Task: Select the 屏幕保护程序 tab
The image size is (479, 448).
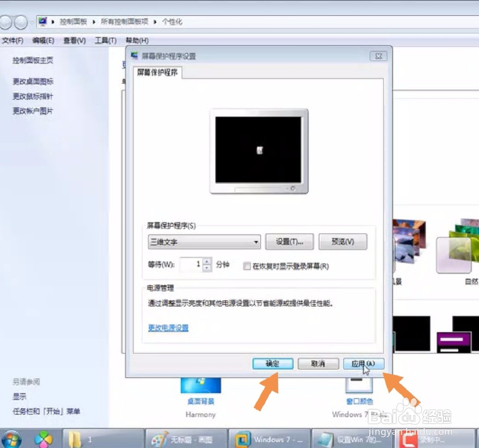Action: (157, 72)
